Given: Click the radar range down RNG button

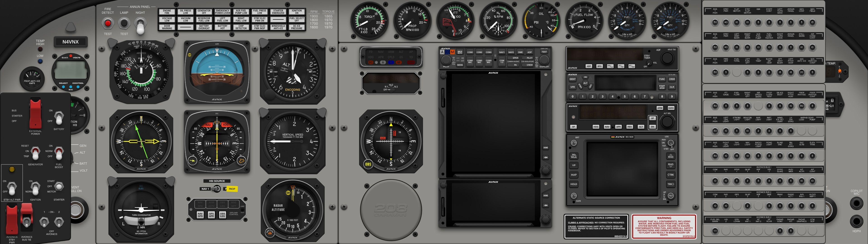Looking at the screenshot, I should pyautogui.click(x=670, y=165).
